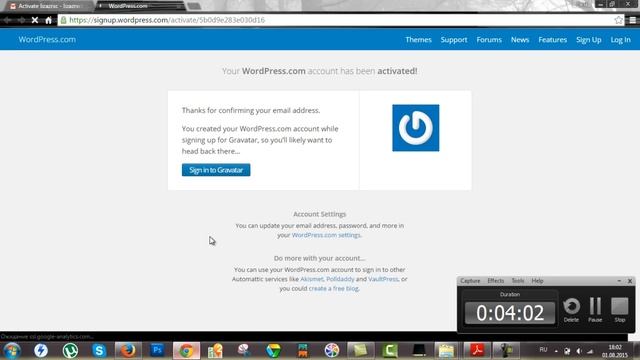
Task: Open Skype from the taskbar
Action: coord(99,351)
